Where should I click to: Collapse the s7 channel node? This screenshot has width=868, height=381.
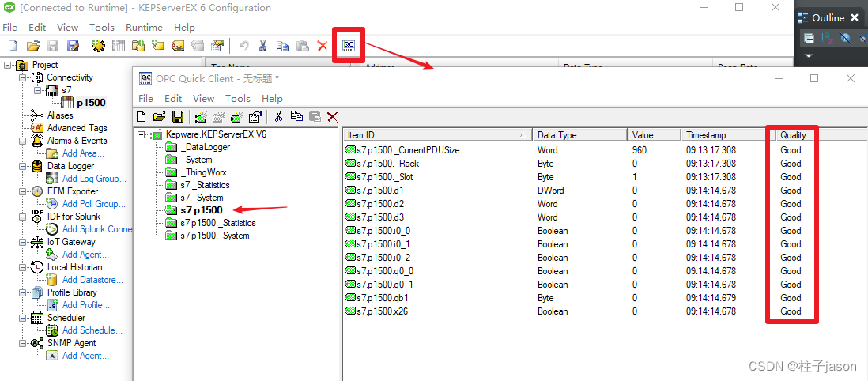[37, 89]
